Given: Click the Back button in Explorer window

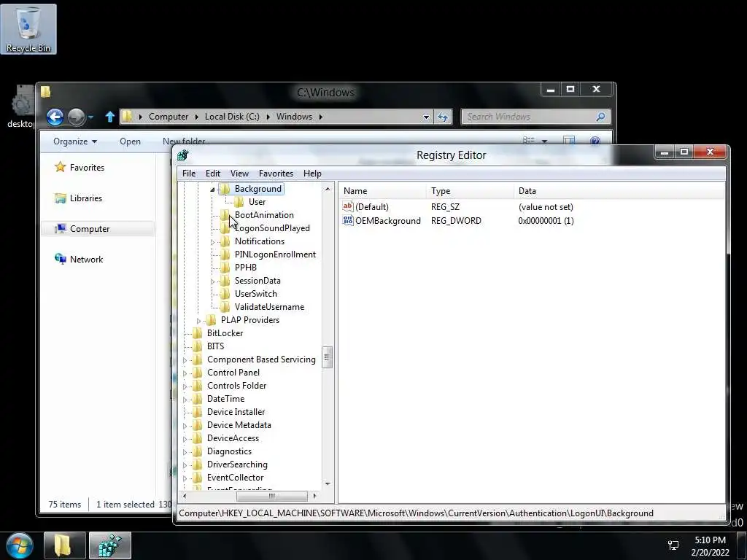Looking at the screenshot, I should 55,117.
